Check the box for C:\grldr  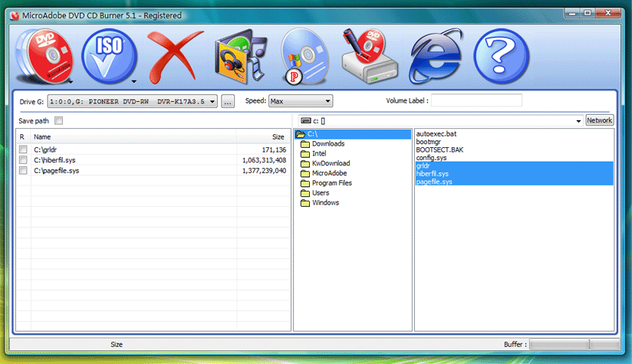pyautogui.click(x=23, y=149)
